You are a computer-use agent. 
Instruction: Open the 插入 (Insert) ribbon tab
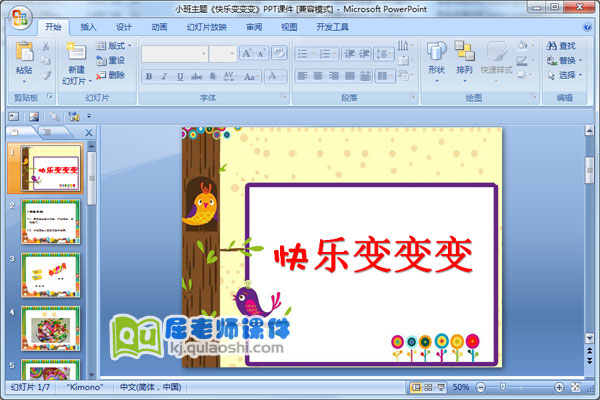tap(88, 27)
